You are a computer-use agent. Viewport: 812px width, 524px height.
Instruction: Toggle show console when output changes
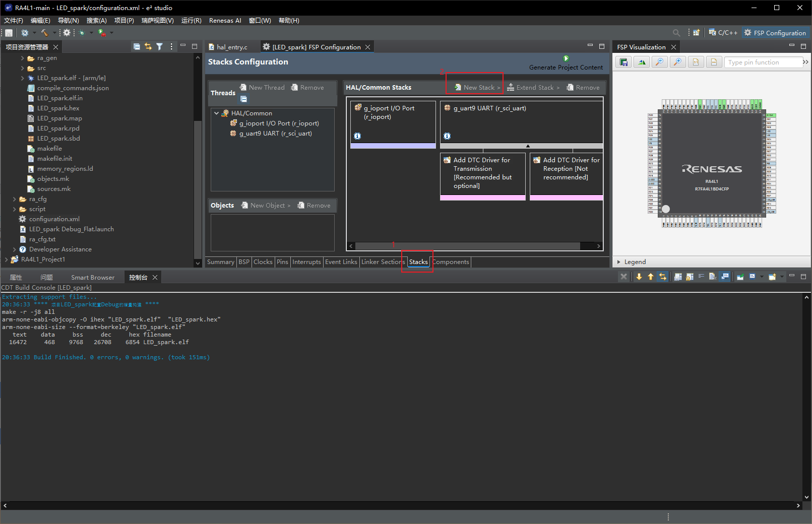tap(725, 277)
